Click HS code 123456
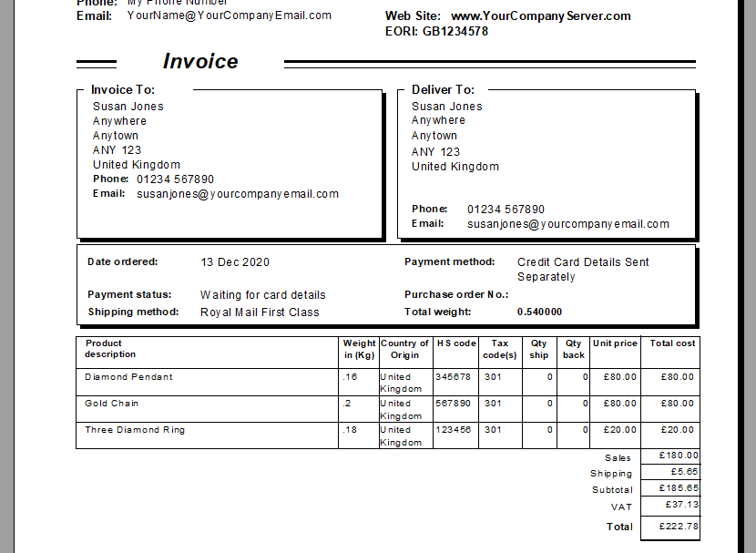 pyautogui.click(x=454, y=430)
